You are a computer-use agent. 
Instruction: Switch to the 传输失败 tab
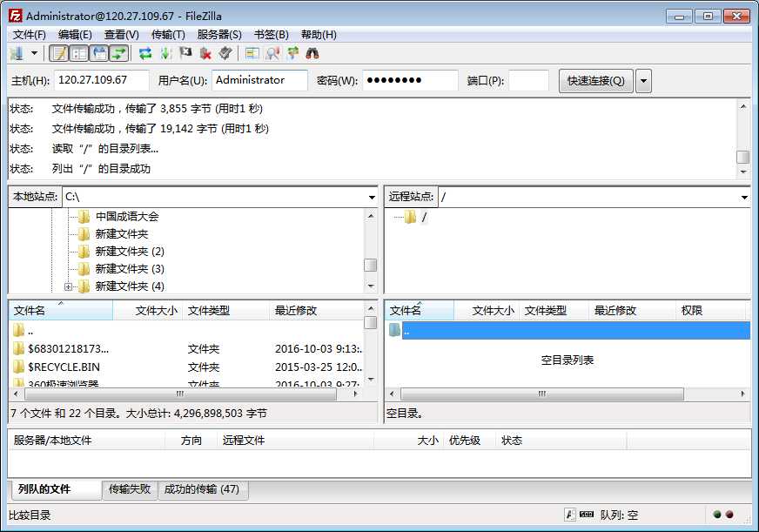click(130, 489)
